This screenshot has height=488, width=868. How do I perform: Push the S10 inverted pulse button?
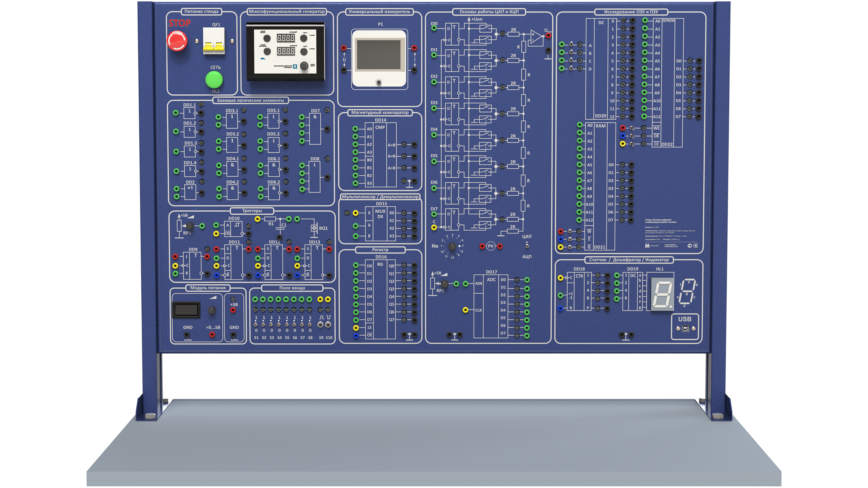328,325
